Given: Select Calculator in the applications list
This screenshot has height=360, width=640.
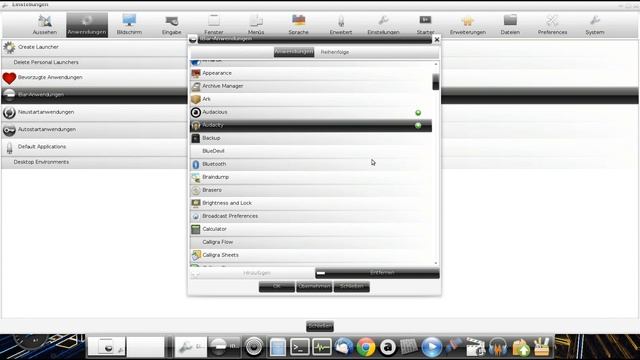Looking at the screenshot, I should pyautogui.click(x=311, y=229).
